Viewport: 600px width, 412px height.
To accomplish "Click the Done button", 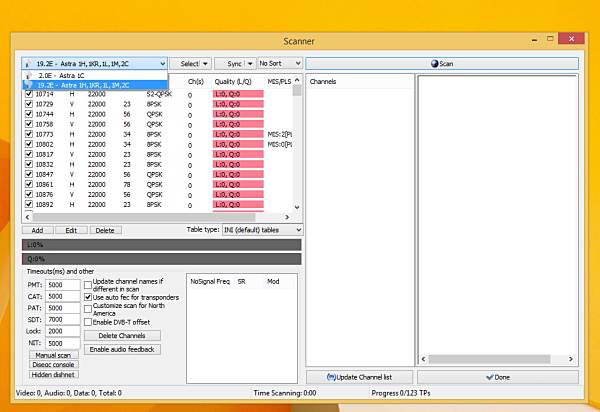I will [498, 377].
